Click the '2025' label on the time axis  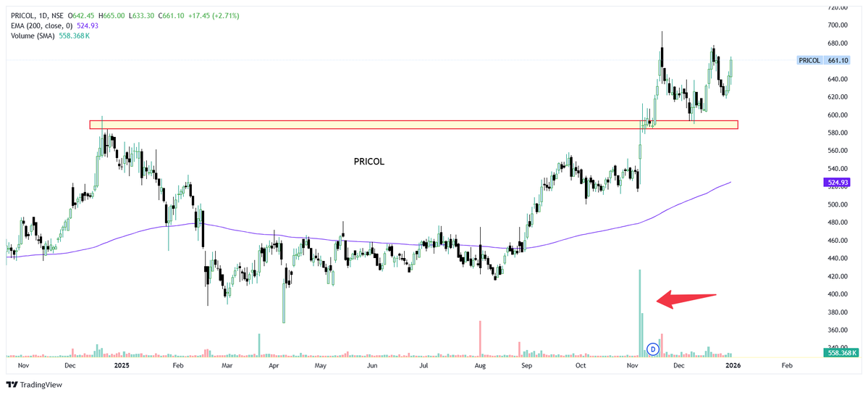click(x=121, y=365)
